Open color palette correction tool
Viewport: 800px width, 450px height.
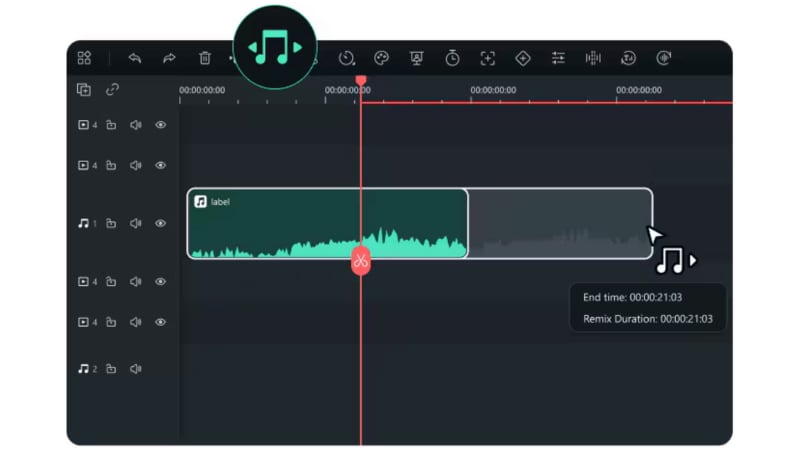(x=382, y=58)
